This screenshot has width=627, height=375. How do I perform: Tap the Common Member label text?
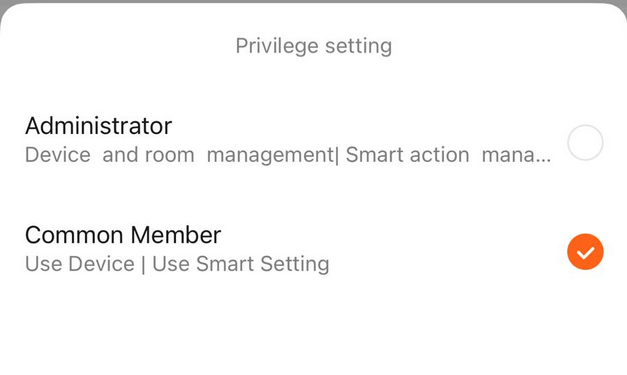point(123,235)
